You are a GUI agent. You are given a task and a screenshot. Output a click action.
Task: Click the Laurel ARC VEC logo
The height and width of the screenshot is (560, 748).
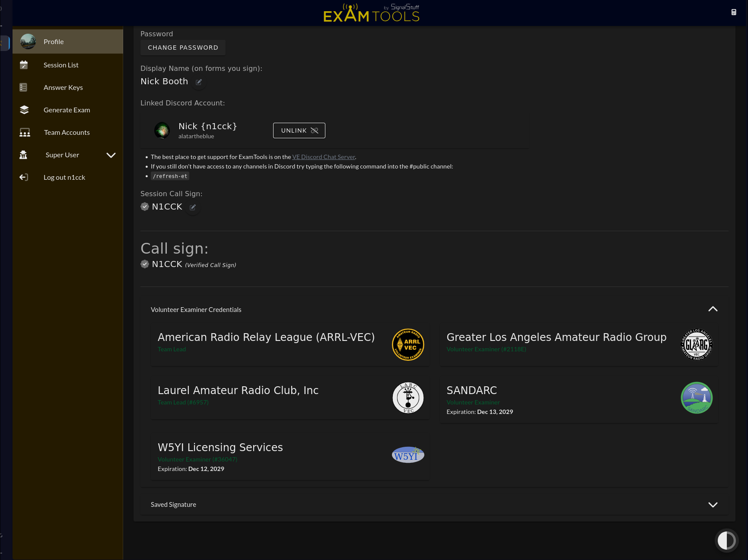[x=408, y=398]
